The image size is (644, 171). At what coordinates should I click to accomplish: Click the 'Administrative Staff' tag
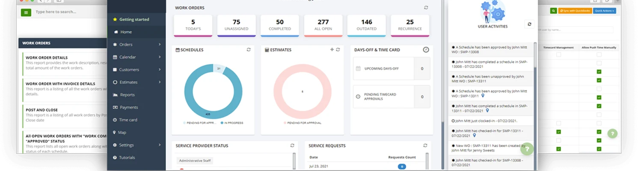coord(195,161)
